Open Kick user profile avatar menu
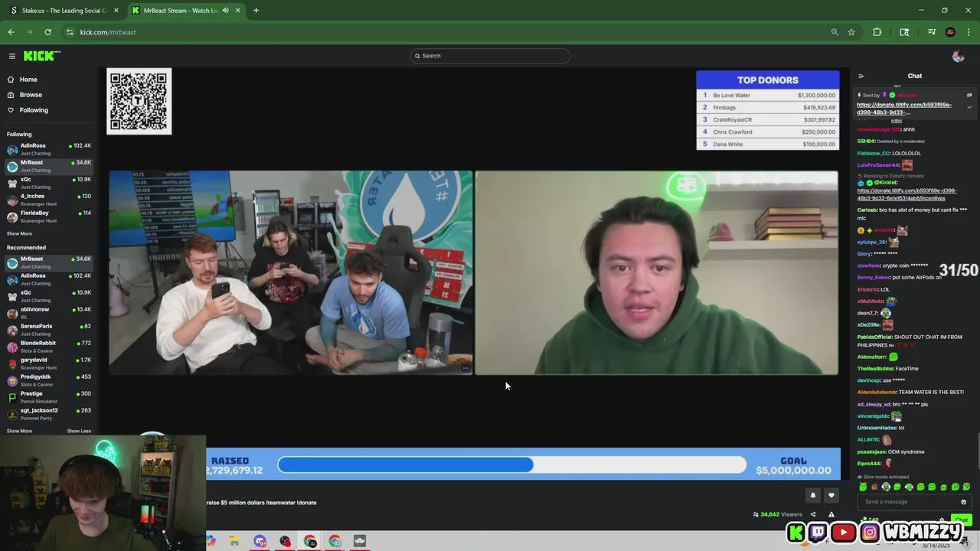Image resolution: width=980 pixels, height=551 pixels. click(x=958, y=56)
